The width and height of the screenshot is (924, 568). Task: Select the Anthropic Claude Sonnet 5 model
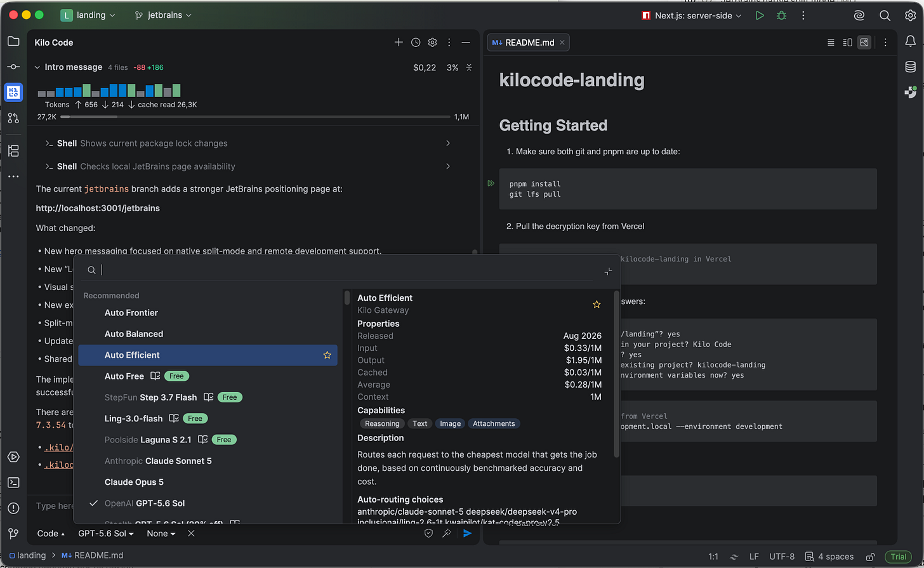pos(208,461)
